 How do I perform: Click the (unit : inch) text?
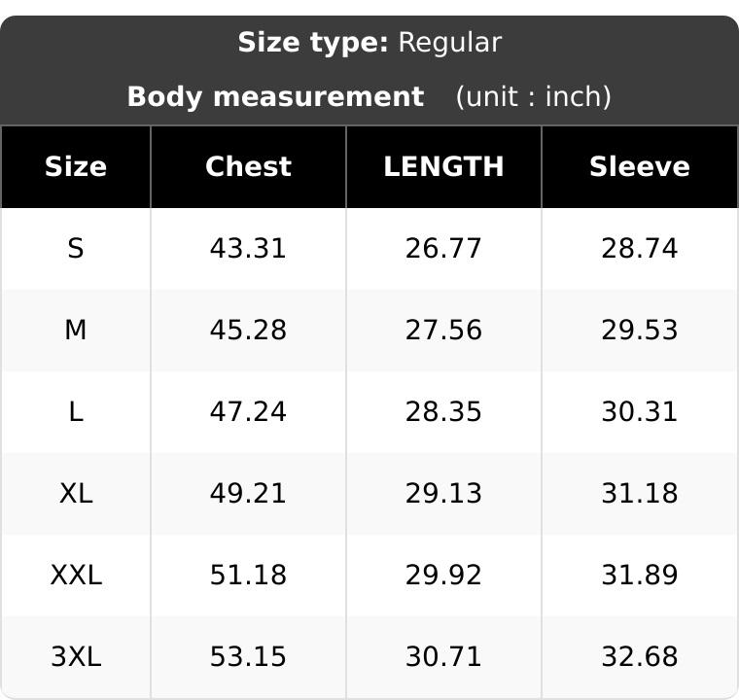534,96
